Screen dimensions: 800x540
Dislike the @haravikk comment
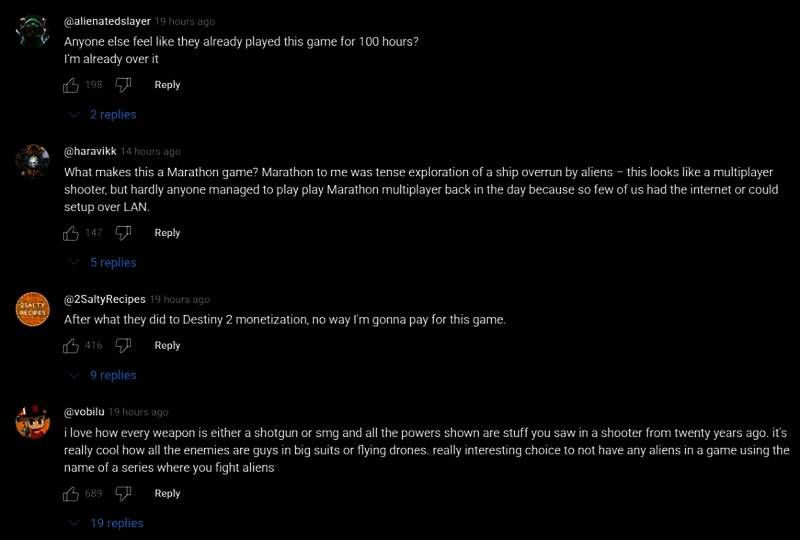coord(124,233)
